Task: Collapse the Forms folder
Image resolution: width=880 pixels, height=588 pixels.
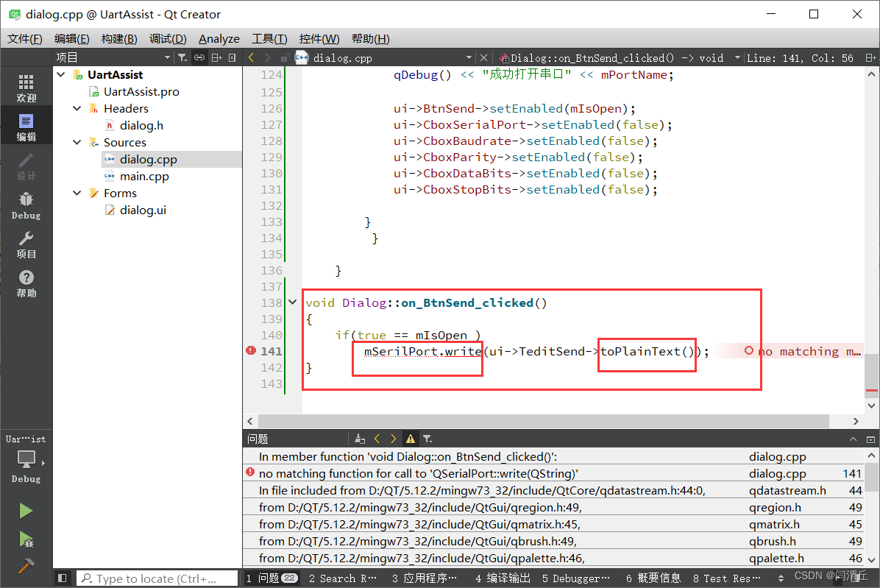Action: coord(77,193)
